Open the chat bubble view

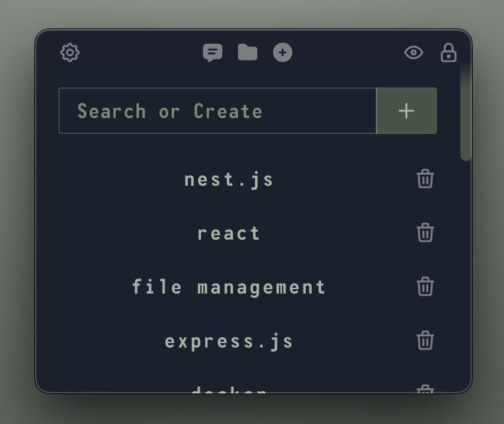coord(213,52)
